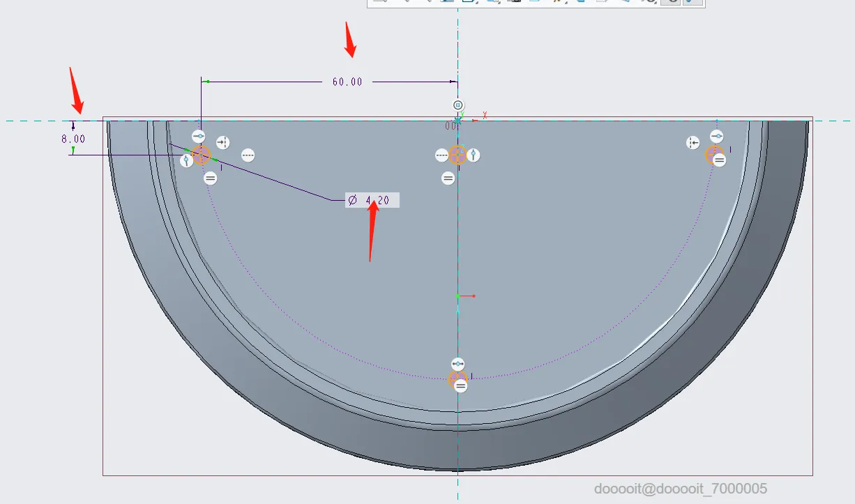Click the spin center icon above the origin
Image resolution: width=855 pixels, height=504 pixels.
[x=458, y=105]
